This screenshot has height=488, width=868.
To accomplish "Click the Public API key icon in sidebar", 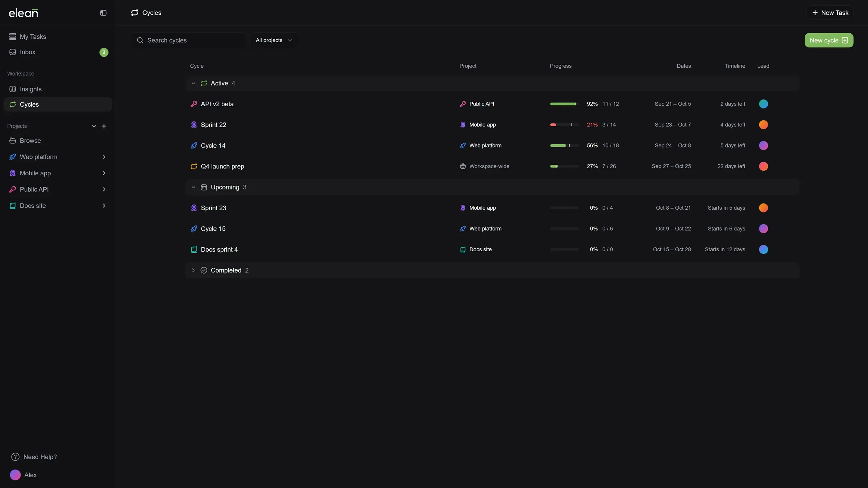I will 13,189.
